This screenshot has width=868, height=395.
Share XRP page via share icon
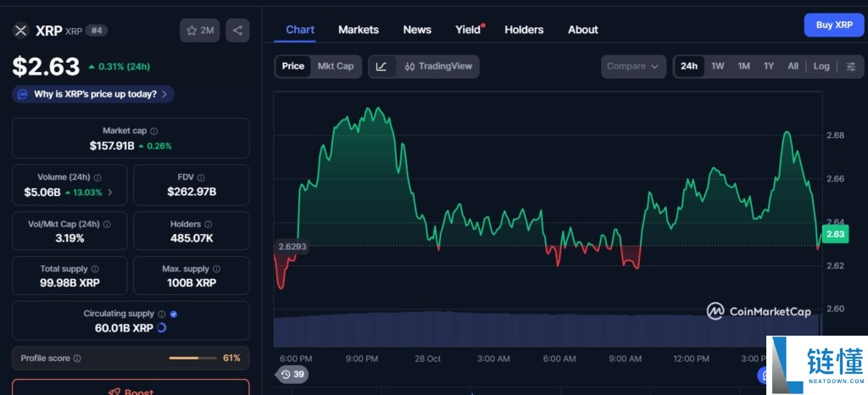[x=237, y=31]
